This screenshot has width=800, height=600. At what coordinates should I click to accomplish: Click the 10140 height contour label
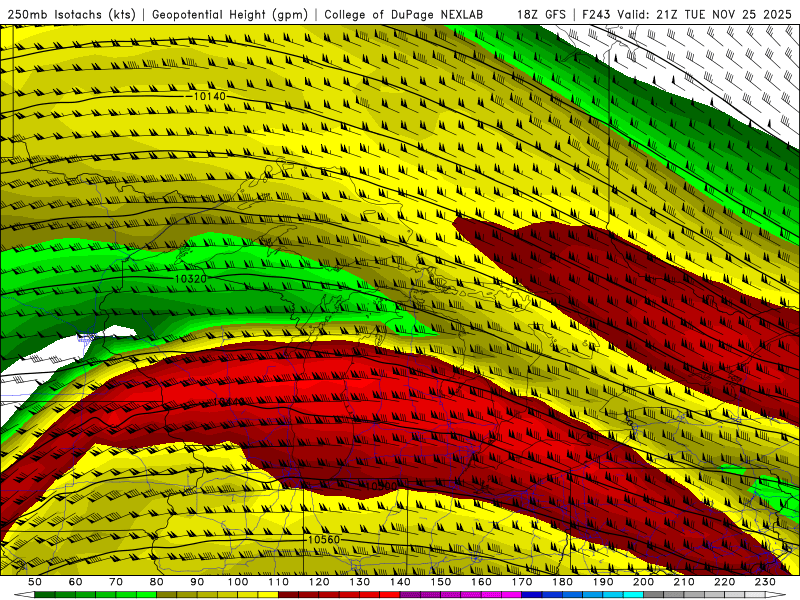[209, 96]
